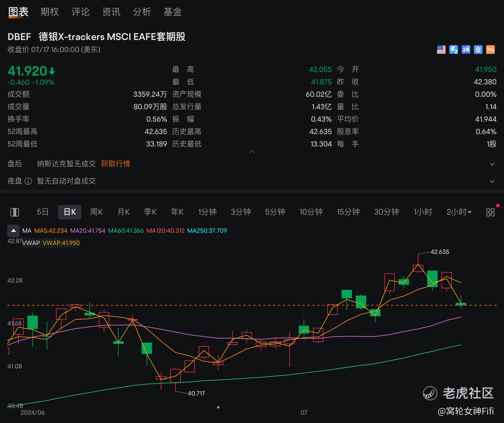504x423 pixels.
Task: Select the 周K chart period
Action: coord(96,212)
